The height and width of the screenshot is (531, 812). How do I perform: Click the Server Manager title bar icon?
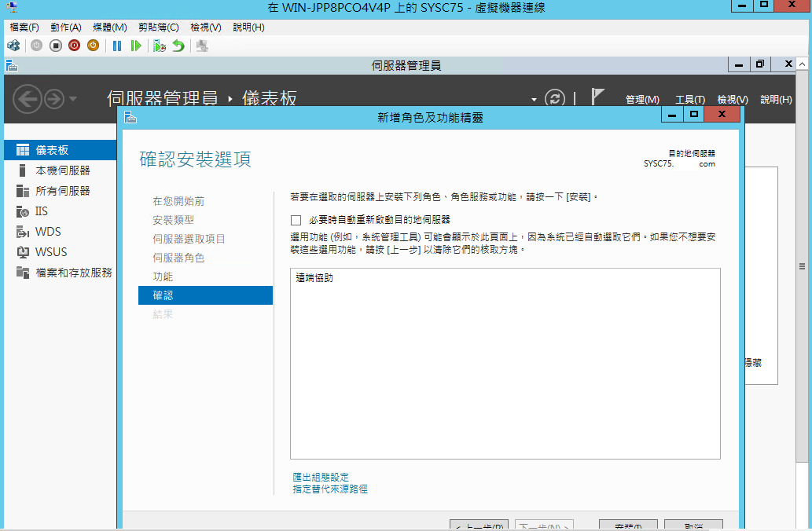11,66
